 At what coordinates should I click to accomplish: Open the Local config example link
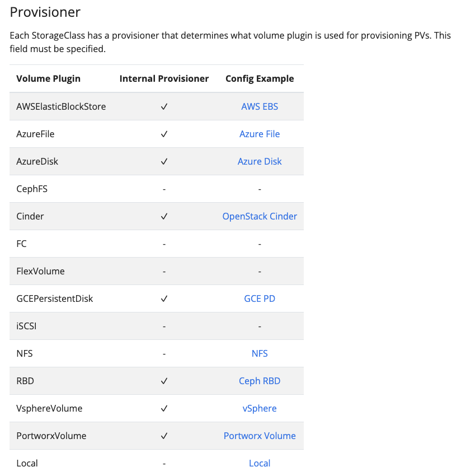(x=260, y=463)
